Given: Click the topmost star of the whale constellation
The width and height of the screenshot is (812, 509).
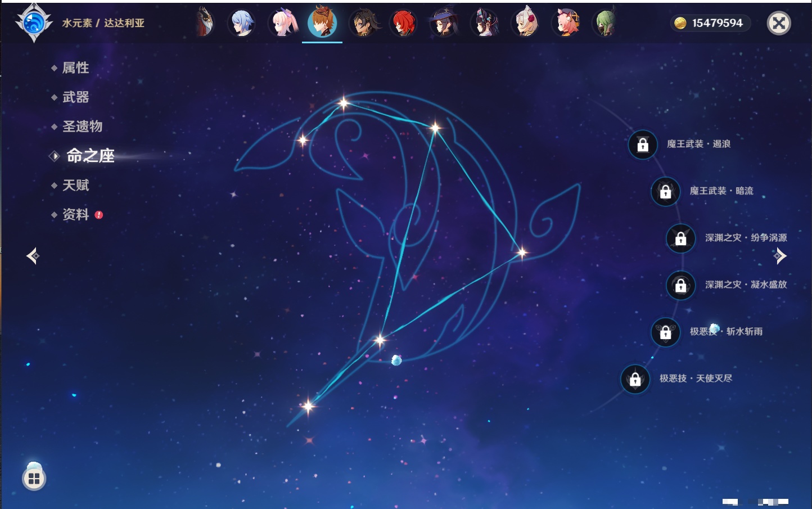Looking at the screenshot, I should pos(343,103).
